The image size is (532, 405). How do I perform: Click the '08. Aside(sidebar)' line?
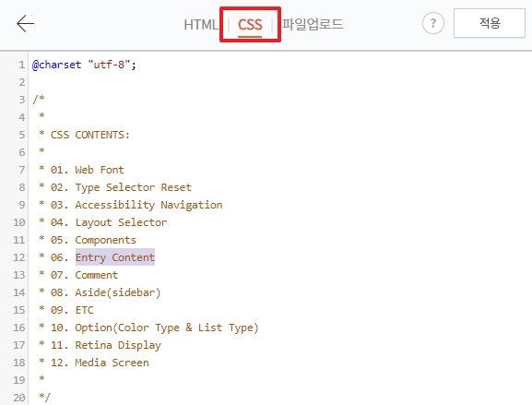coord(105,292)
